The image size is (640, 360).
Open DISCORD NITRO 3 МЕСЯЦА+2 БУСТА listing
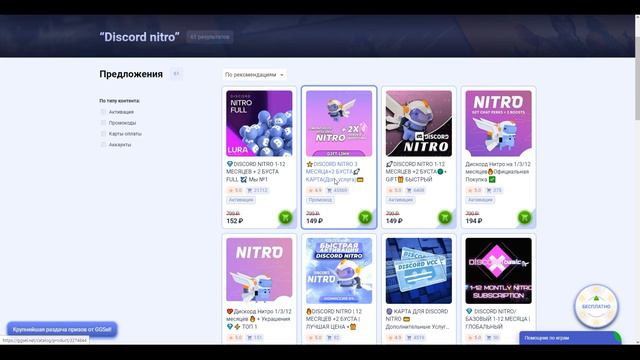coord(335,171)
